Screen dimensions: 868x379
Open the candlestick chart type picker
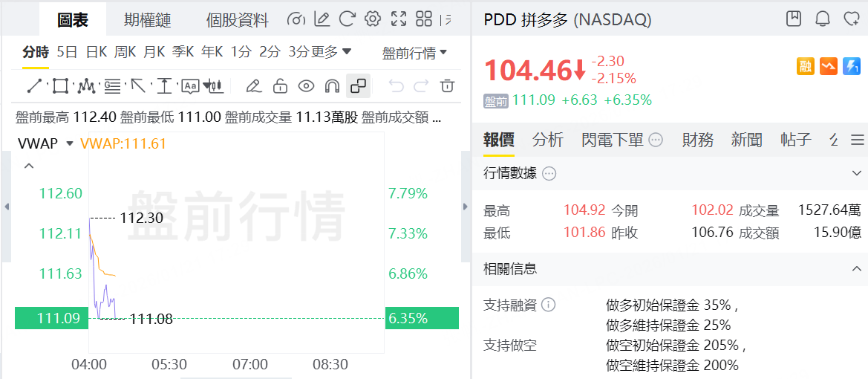[x=213, y=86]
